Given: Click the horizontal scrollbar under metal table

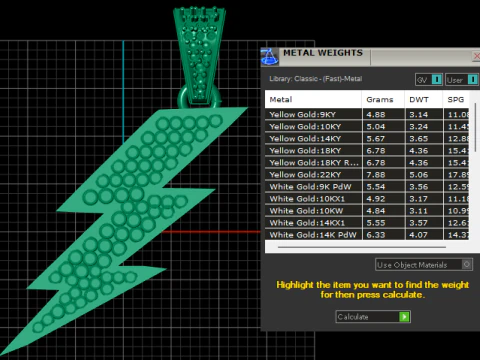Looking at the screenshot, I should click(x=362, y=247).
